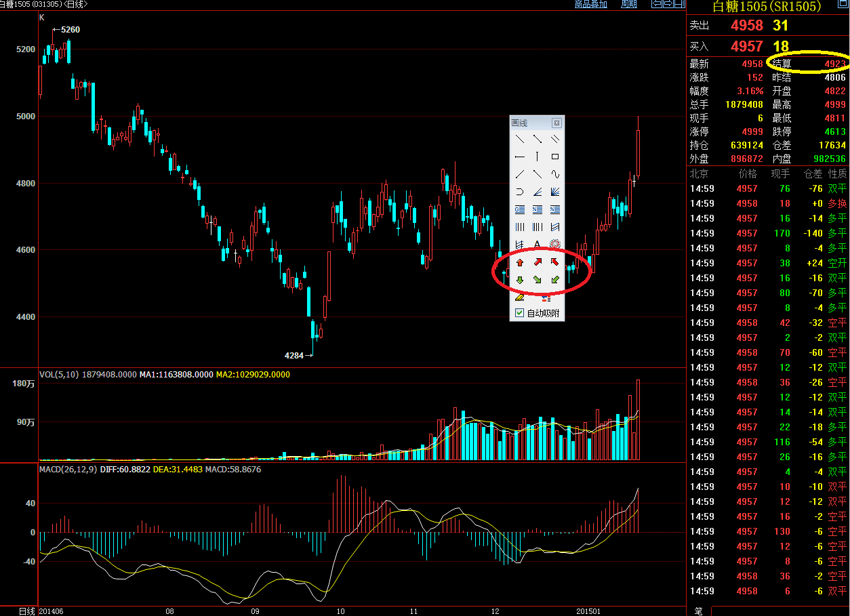Pick the red up-right diagonal arrow tool
Image resolution: width=850 pixels, height=616 pixels.
coord(538,262)
